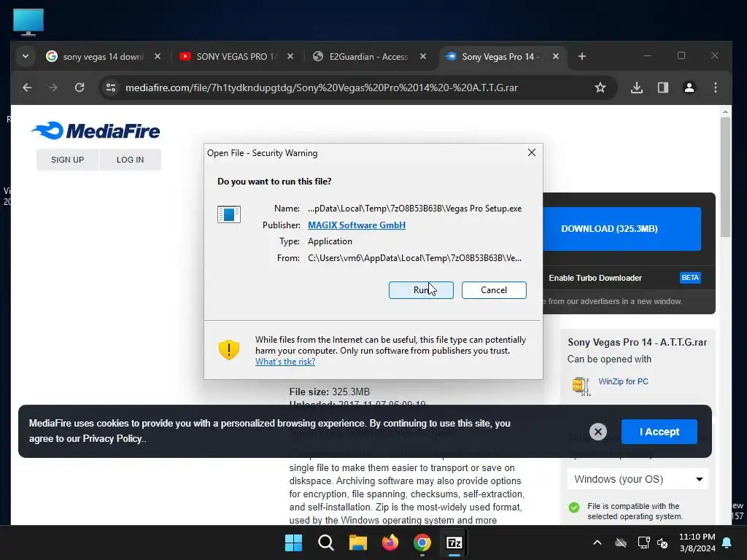Click Sony Vegas Pro 14 - A.T.T.G.rar heading
This screenshot has width=747, height=560.
pyautogui.click(x=637, y=342)
